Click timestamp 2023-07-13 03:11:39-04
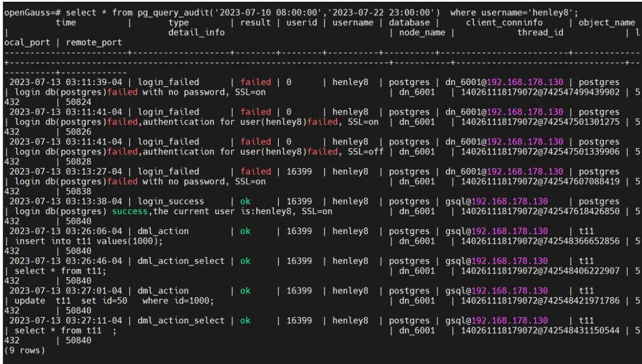The width and height of the screenshot is (642, 364). [66, 82]
